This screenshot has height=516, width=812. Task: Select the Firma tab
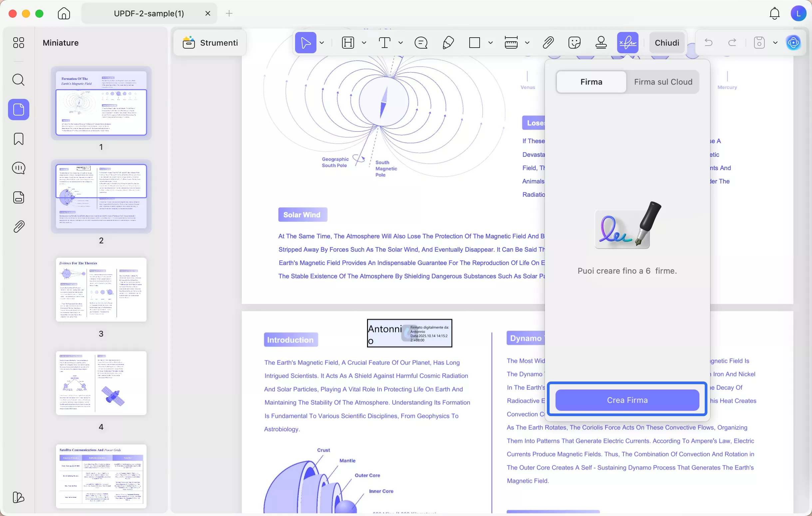591,82
